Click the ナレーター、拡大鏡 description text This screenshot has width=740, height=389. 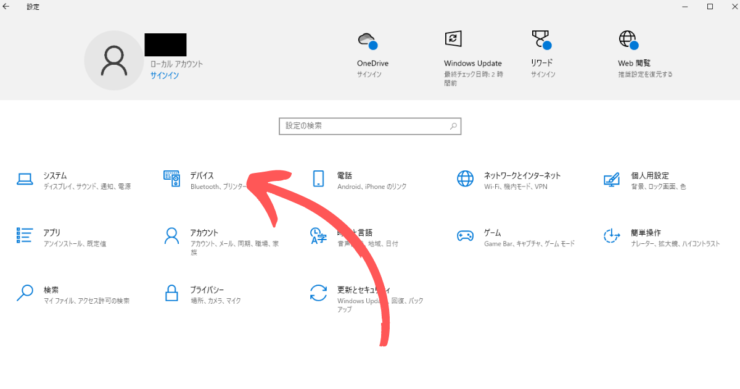675,244
